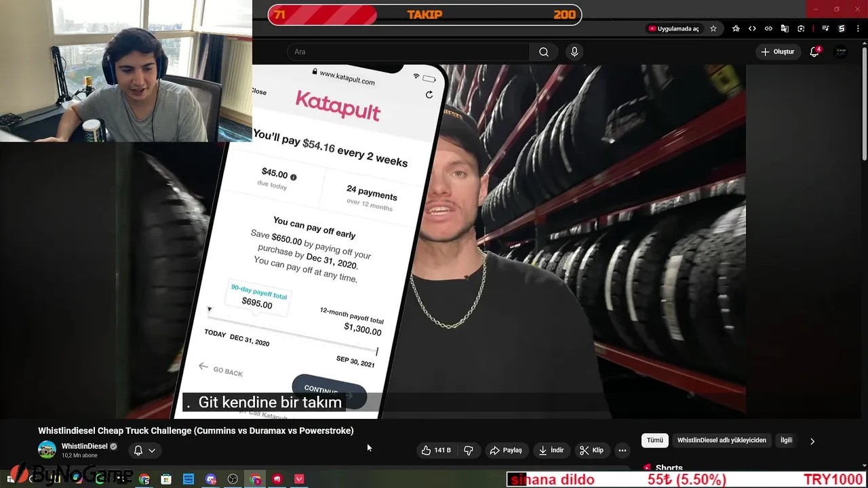Click the İndir download button

[551, 450]
